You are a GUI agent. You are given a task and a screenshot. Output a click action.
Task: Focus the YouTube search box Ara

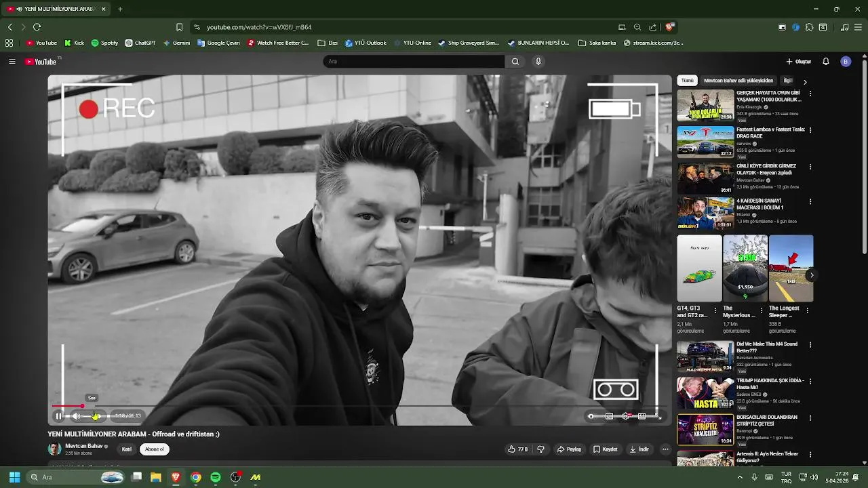coord(414,62)
